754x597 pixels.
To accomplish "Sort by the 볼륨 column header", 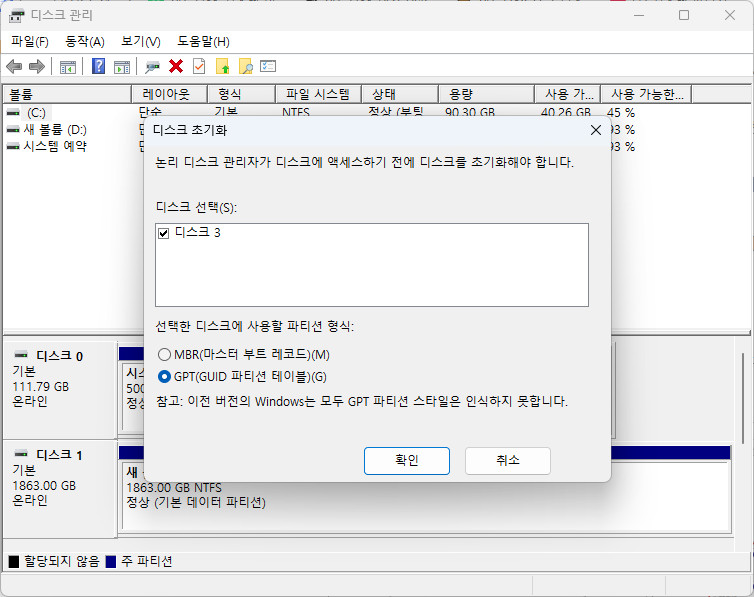I will tap(67, 94).
